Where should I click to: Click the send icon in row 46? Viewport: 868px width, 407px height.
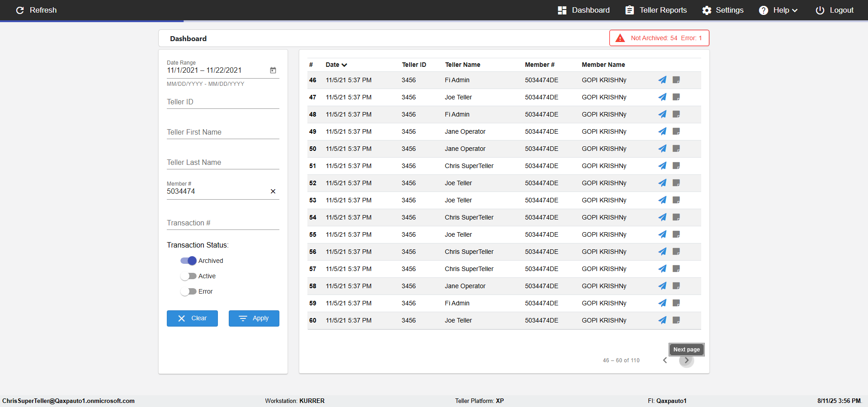pyautogui.click(x=662, y=80)
